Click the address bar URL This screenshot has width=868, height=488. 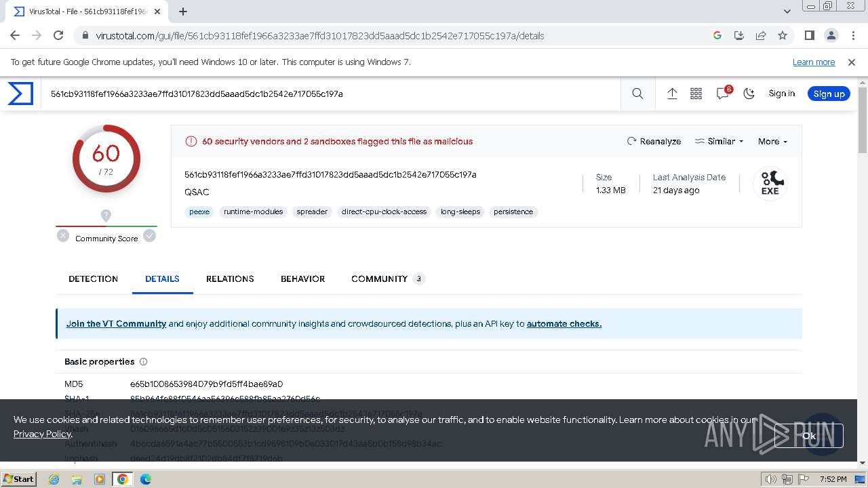point(319,36)
